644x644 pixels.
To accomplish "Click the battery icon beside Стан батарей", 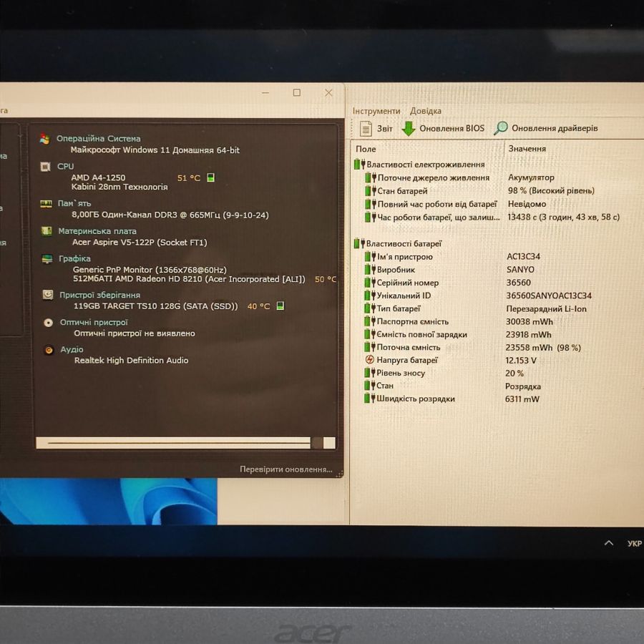I will tap(371, 190).
